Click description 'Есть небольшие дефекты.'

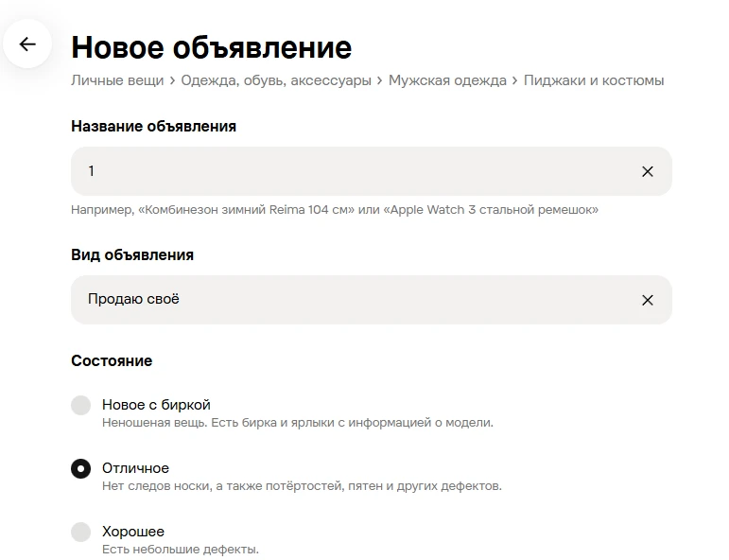(x=181, y=550)
